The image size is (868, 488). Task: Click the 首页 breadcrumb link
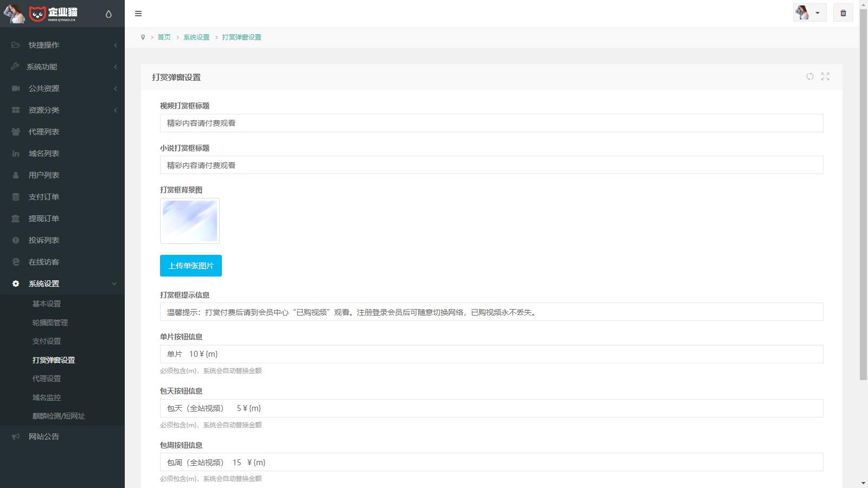164,37
